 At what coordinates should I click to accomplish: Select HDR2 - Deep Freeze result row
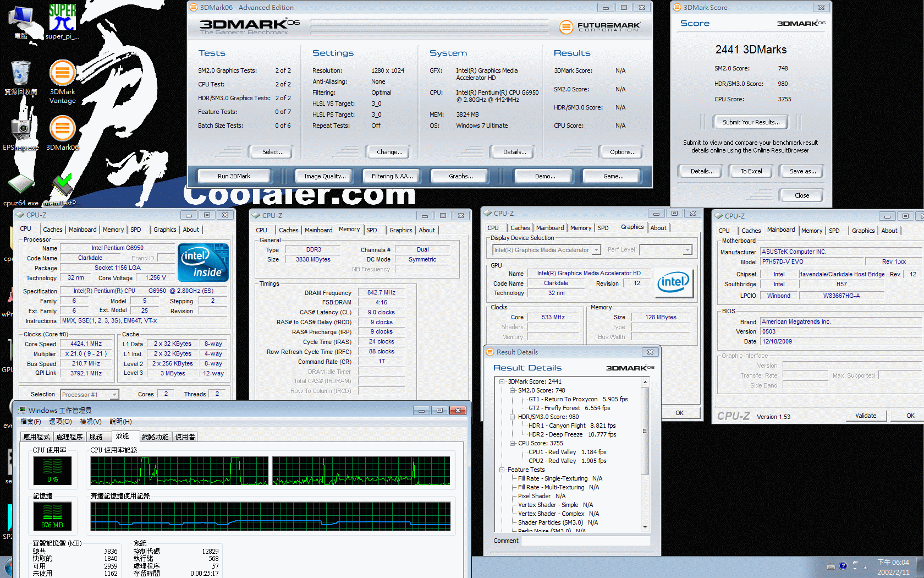(x=572, y=434)
